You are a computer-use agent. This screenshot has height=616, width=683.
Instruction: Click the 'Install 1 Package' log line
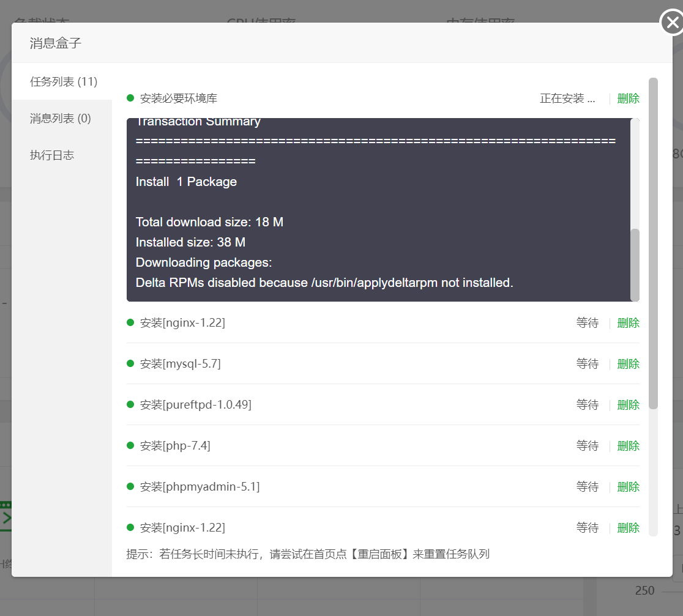coord(186,182)
